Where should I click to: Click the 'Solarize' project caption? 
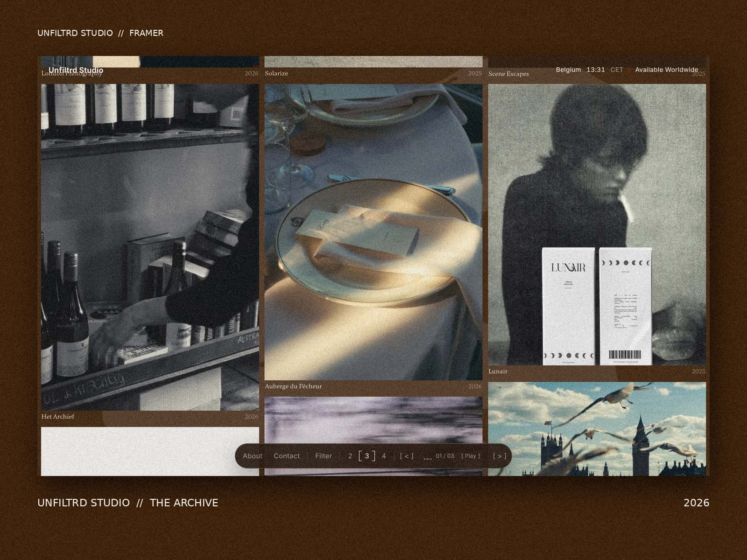(x=276, y=73)
